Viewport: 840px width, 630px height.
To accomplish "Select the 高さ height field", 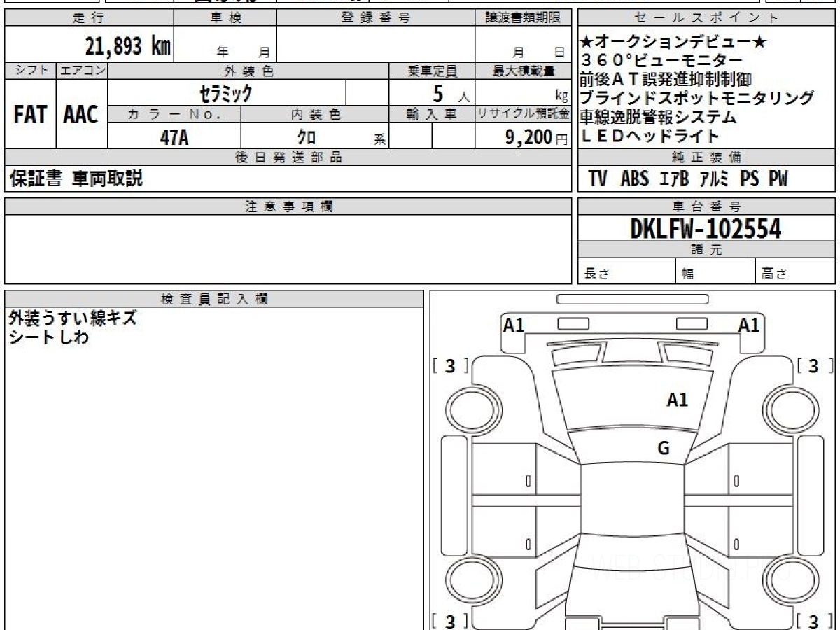I will 795,272.
